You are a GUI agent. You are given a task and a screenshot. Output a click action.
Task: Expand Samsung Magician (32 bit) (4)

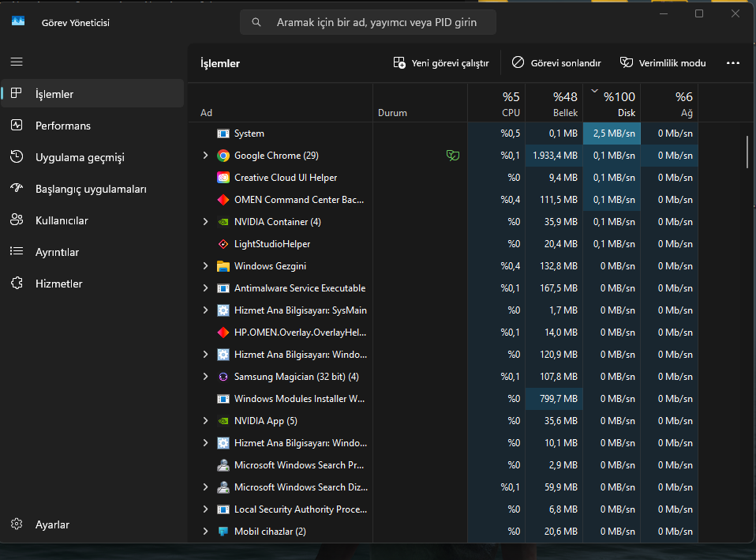(x=205, y=377)
